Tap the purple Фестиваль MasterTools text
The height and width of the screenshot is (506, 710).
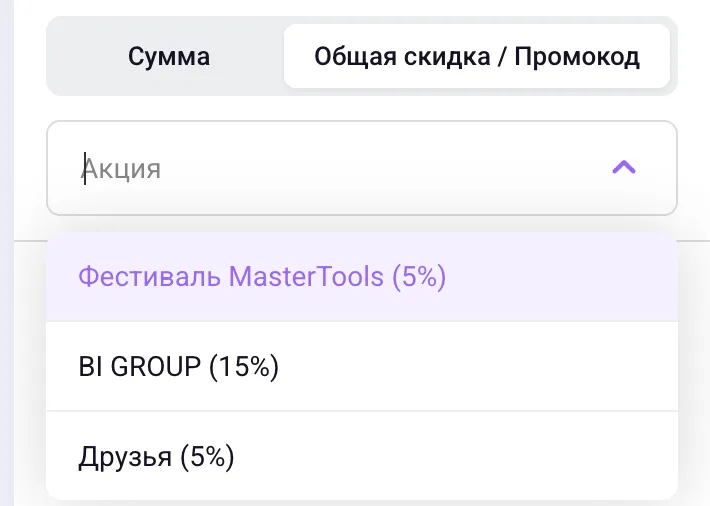click(262, 277)
